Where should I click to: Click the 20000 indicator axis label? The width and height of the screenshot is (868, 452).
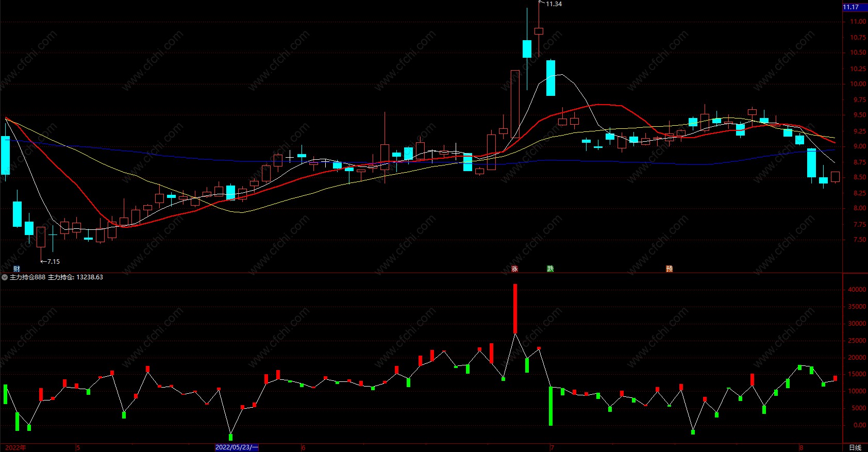click(857, 358)
